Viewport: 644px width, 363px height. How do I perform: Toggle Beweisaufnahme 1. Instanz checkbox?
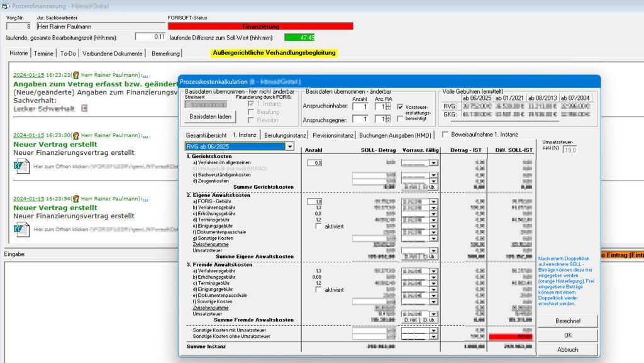(x=445, y=134)
